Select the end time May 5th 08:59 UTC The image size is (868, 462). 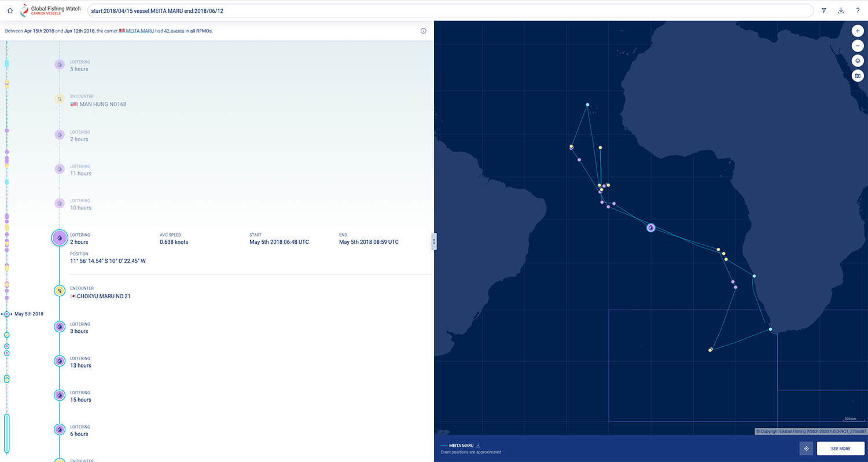(369, 242)
